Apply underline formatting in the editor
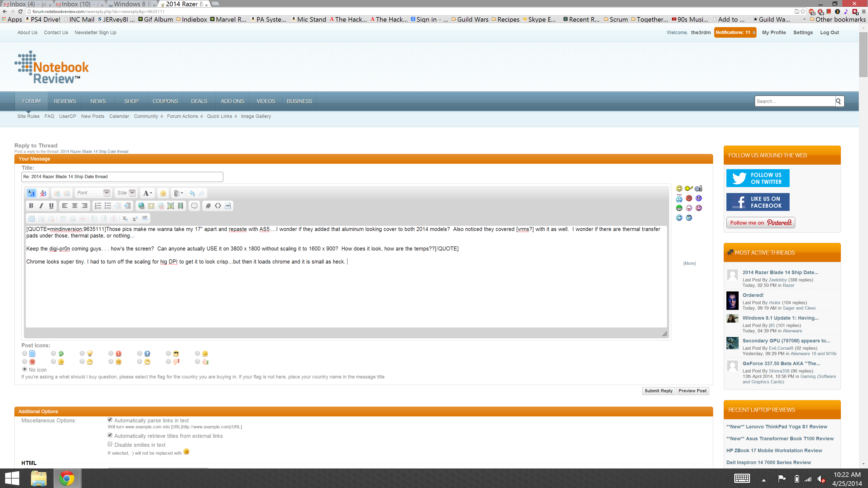Screen dimensions: 868x488 [x=51, y=206]
